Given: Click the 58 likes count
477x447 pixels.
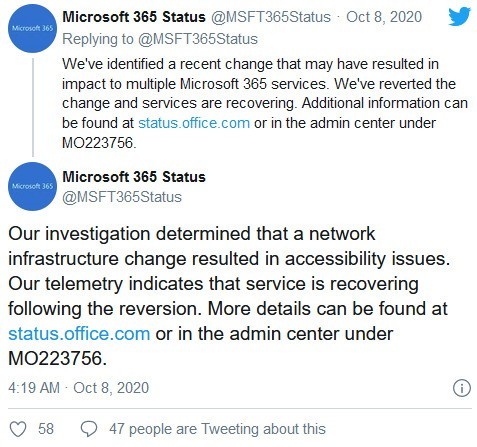Looking at the screenshot, I should coord(46,429).
